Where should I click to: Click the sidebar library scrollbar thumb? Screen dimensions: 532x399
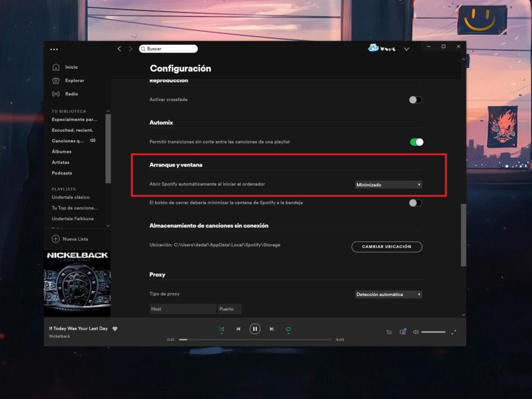(108, 148)
